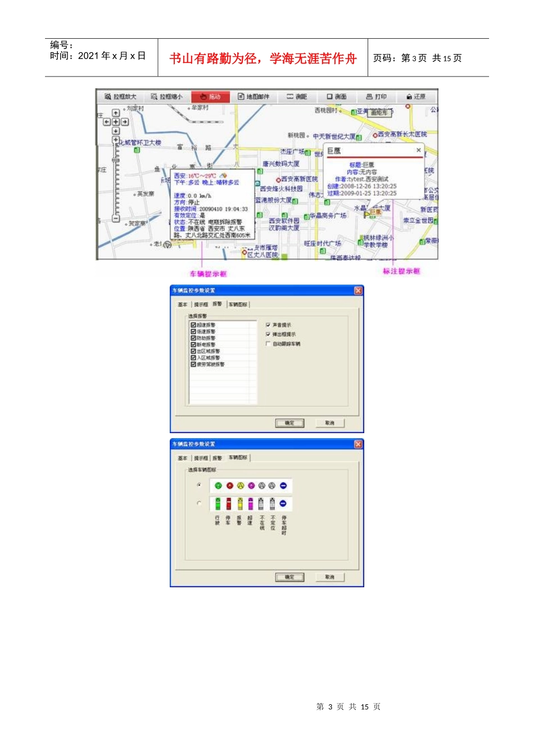Zoom out with the minus below slider
The height and width of the screenshot is (756, 534).
tap(116, 218)
